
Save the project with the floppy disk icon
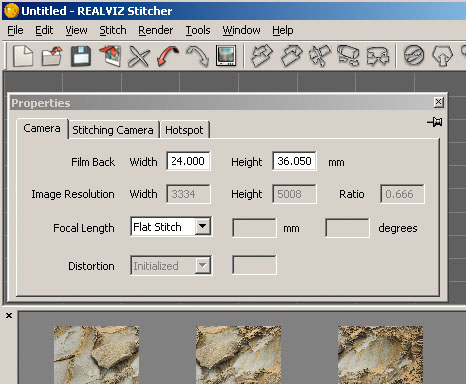tap(81, 56)
